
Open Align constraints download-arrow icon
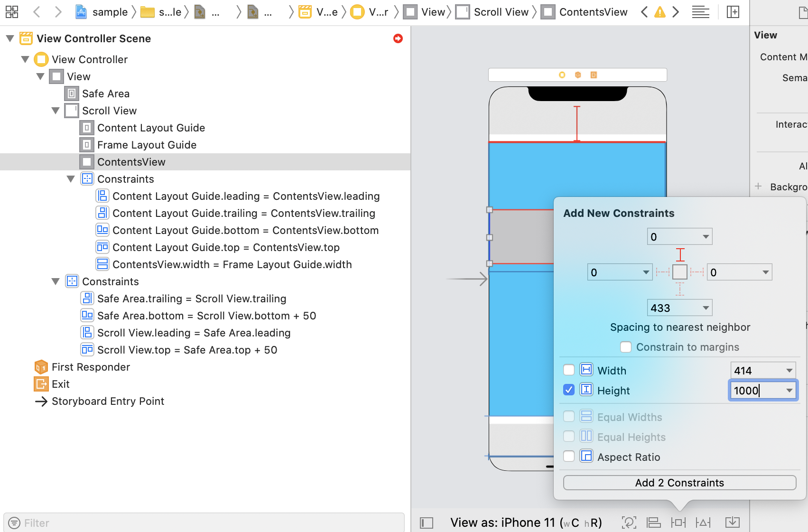pyautogui.click(x=733, y=523)
